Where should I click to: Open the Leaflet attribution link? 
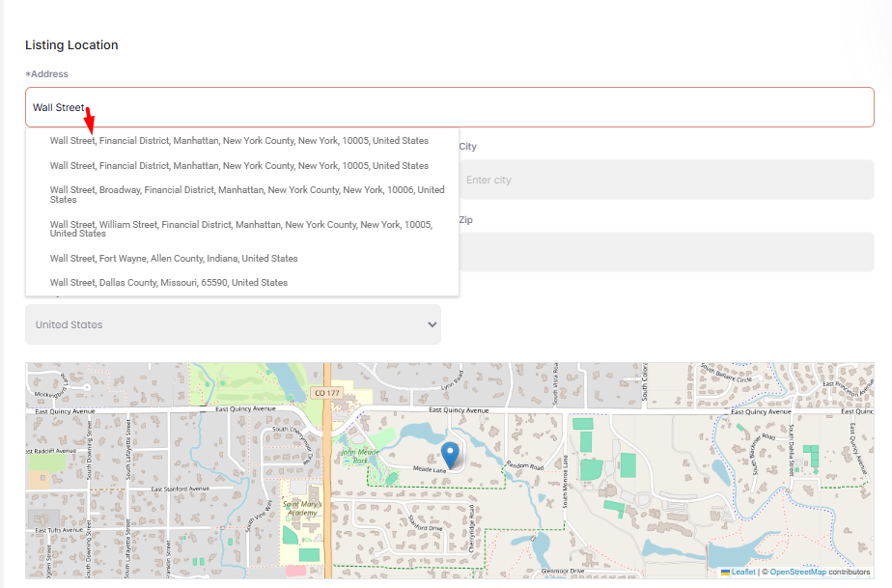click(x=743, y=573)
